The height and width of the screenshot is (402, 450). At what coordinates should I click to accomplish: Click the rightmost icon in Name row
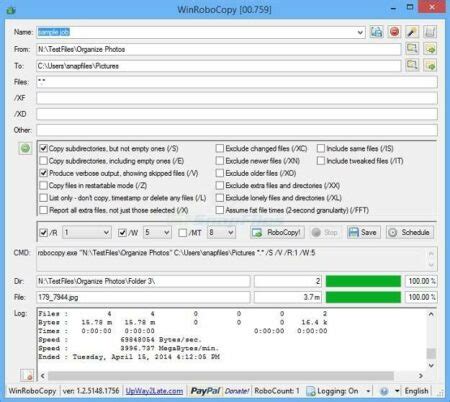pos(430,32)
